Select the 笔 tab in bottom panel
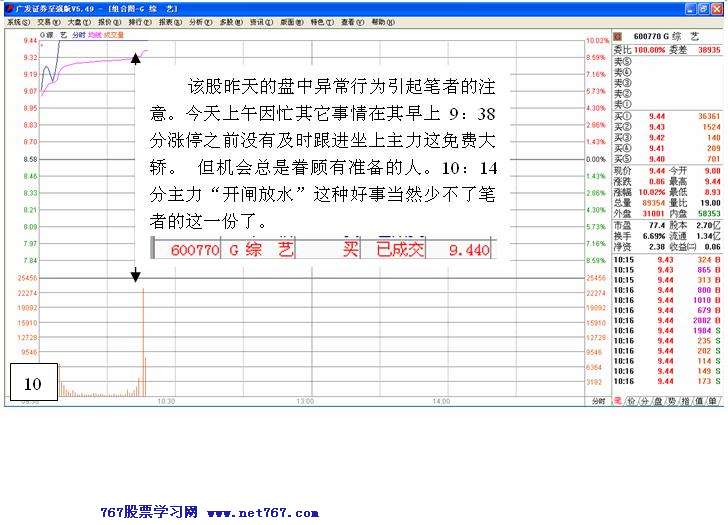Image resolution: width=728 pixels, height=525 pixels. click(618, 401)
